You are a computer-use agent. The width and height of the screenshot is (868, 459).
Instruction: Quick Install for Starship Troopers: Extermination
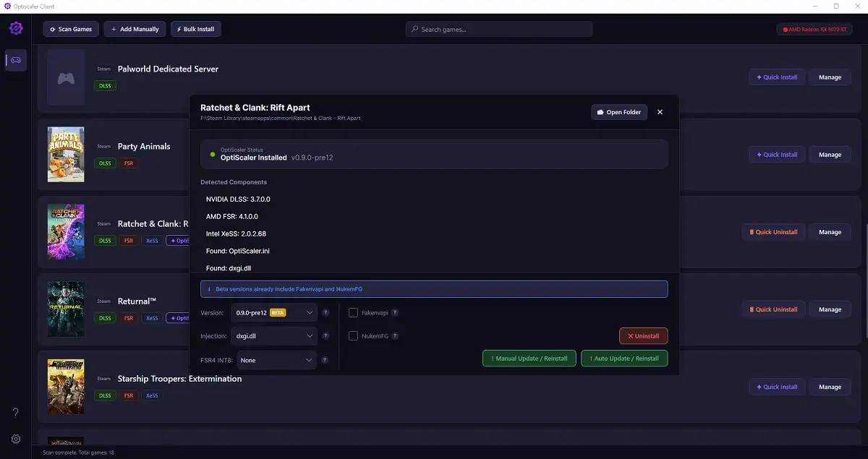pyautogui.click(x=777, y=387)
